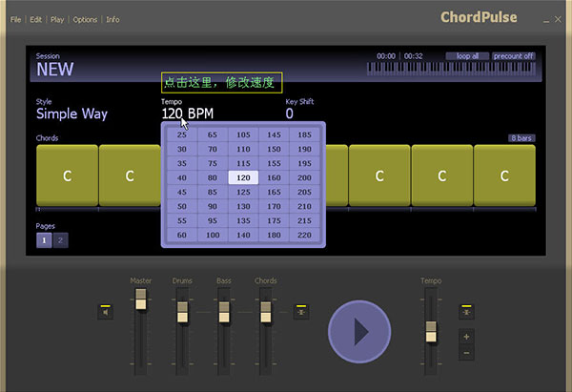Image resolution: width=572 pixels, height=392 pixels.
Task: Select tempo 75 in the grid
Action: click(213, 163)
